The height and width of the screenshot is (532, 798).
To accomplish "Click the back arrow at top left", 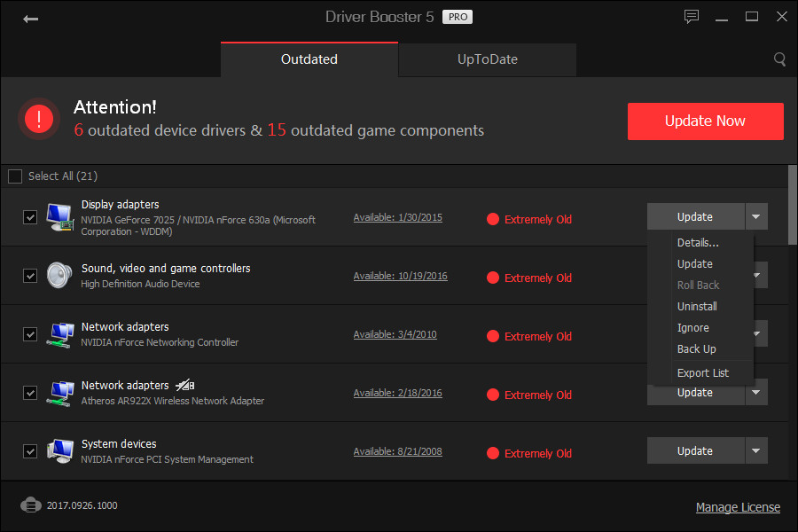I will tap(30, 17).
